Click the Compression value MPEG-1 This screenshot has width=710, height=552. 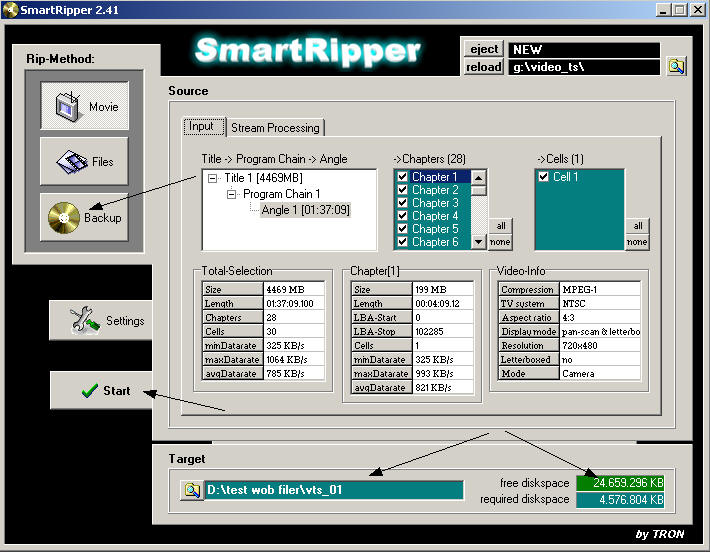click(x=600, y=289)
